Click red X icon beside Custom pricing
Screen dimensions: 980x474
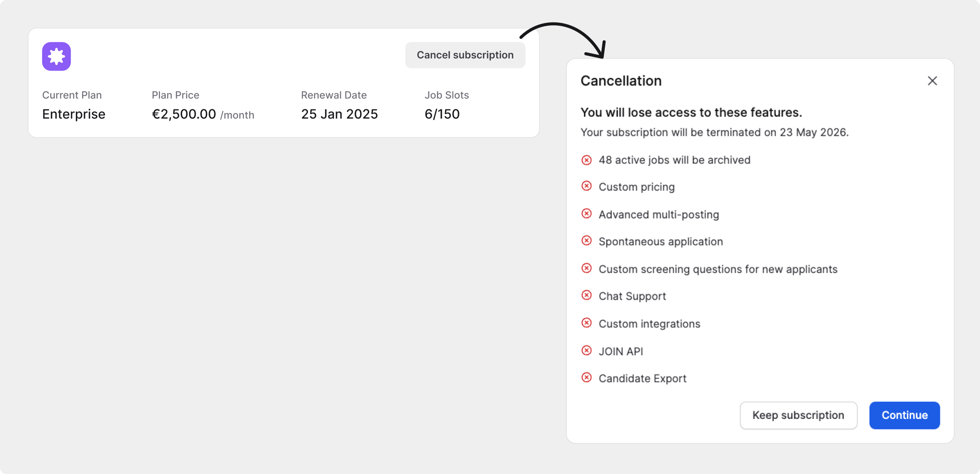point(586,186)
